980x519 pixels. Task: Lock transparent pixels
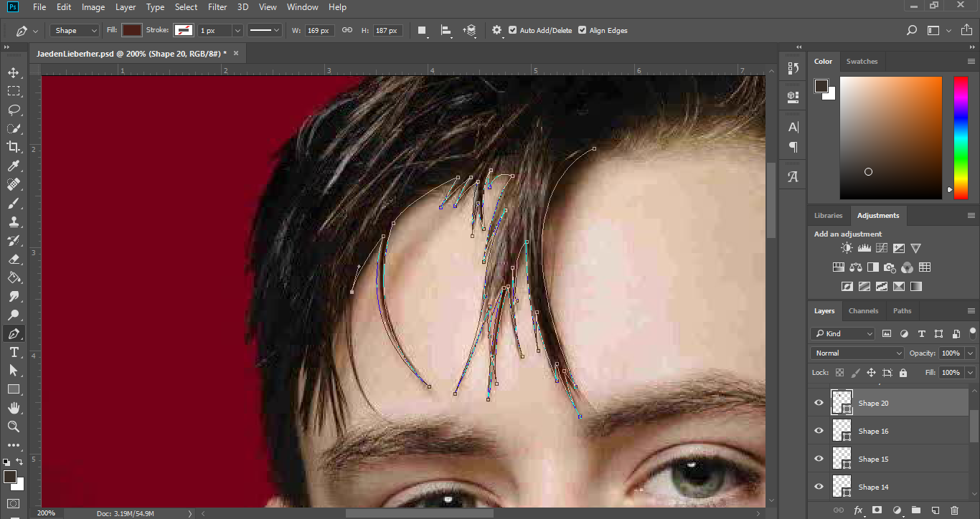839,373
